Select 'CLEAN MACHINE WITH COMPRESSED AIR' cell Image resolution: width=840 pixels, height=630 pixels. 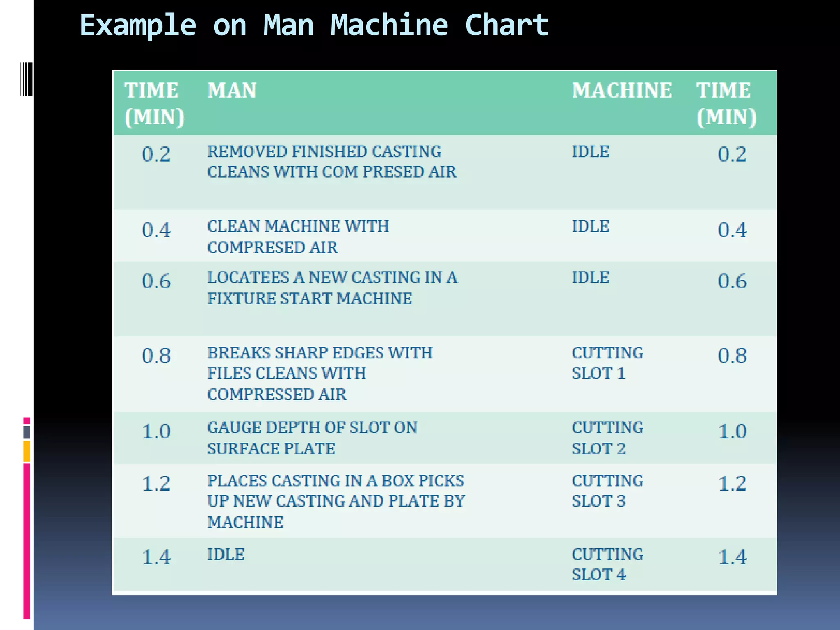coord(298,237)
